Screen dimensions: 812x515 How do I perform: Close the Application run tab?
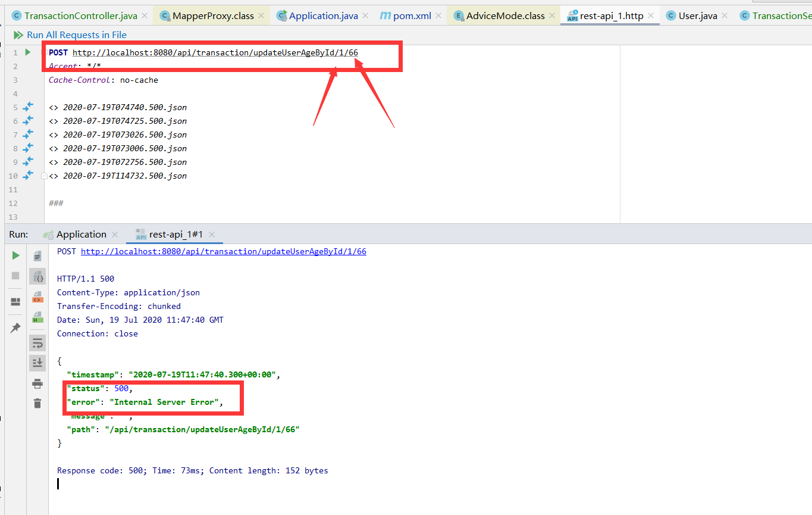(x=115, y=235)
